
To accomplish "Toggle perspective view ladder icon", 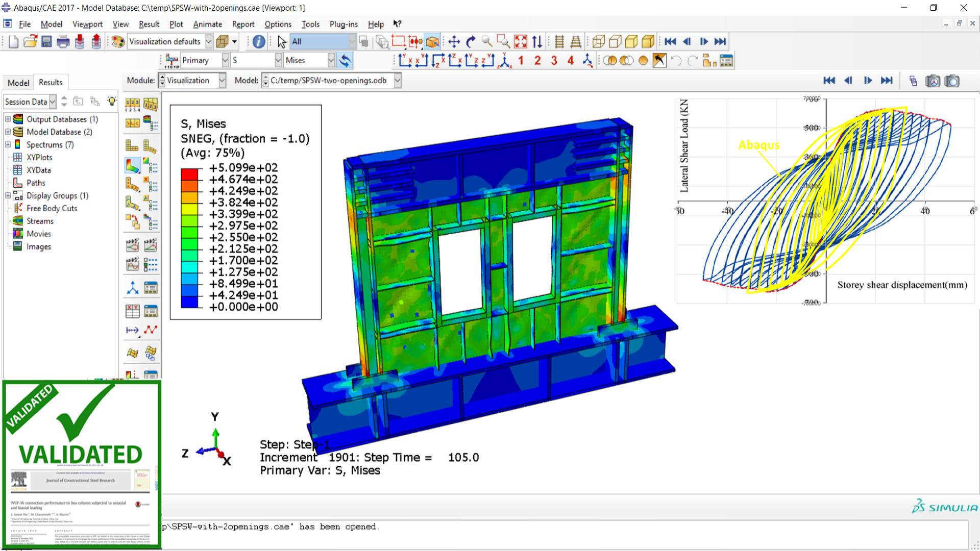I will (576, 42).
